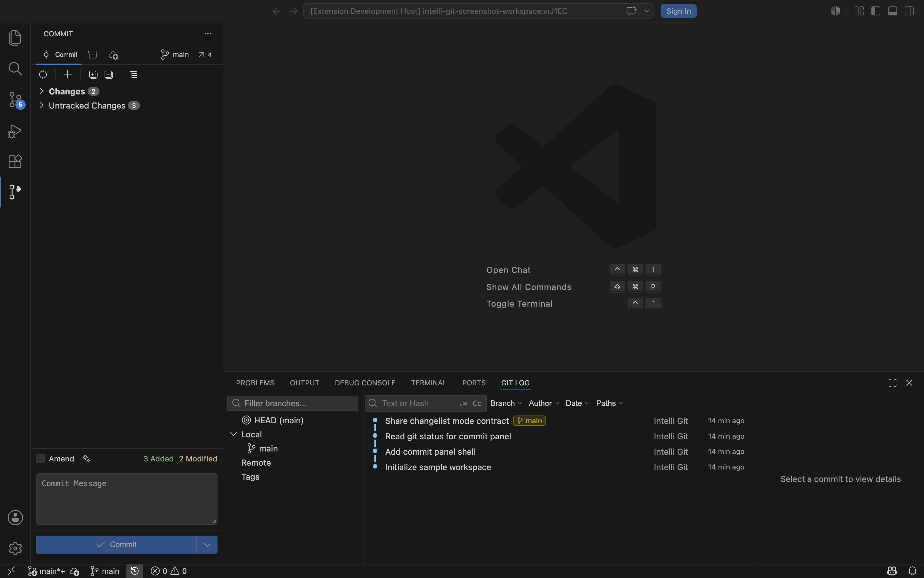
Task: Switch to the shelf/stash tab icon
Action: 93,54
